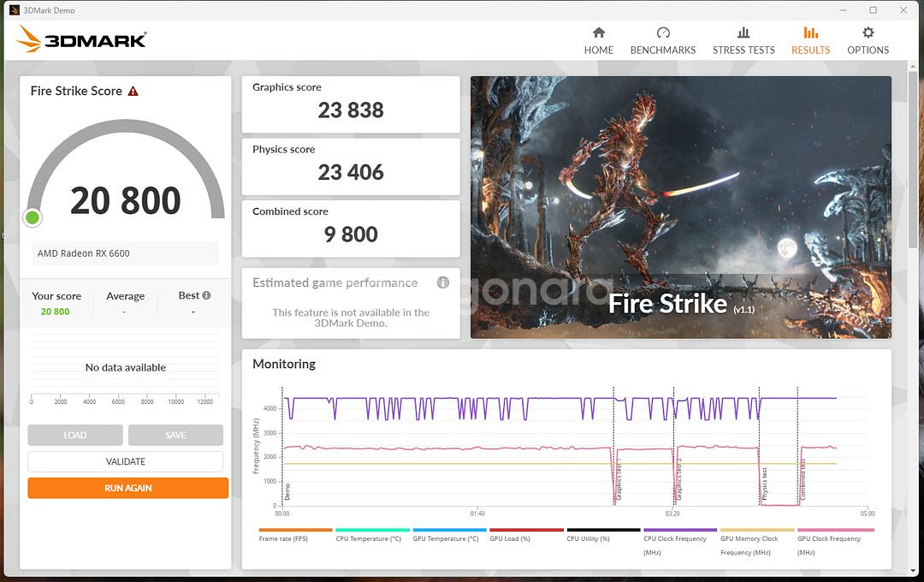Click the Save result button
Image resolution: width=924 pixels, height=582 pixels.
click(x=175, y=435)
